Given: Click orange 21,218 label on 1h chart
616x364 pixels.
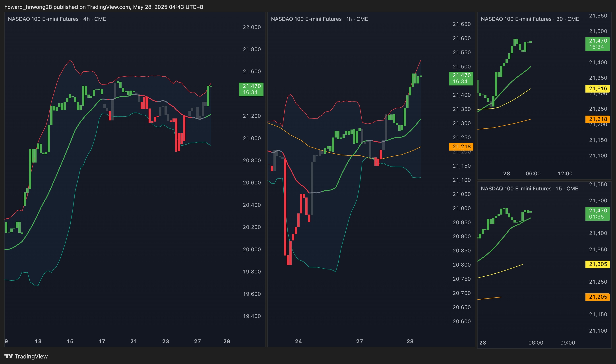Looking at the screenshot, I should [x=461, y=146].
